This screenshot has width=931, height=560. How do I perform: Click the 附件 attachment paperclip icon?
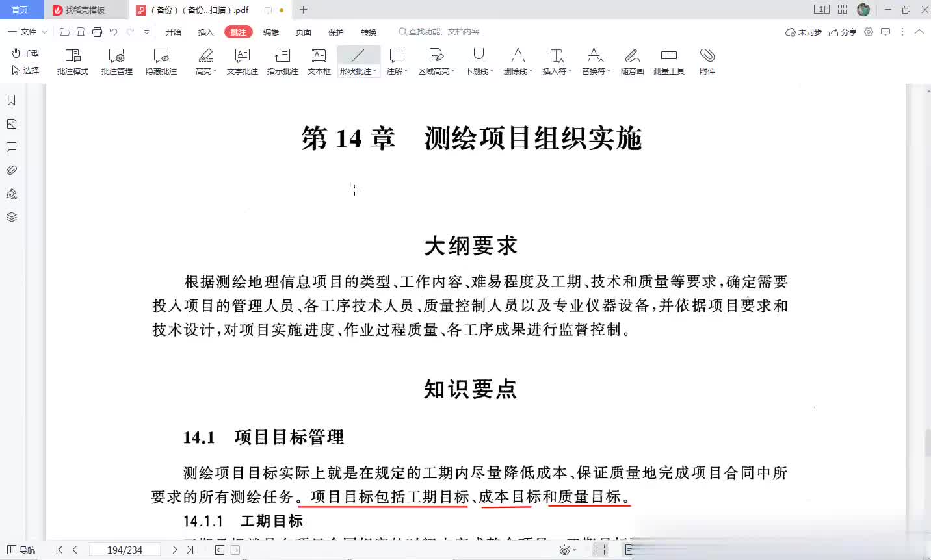[x=707, y=61]
